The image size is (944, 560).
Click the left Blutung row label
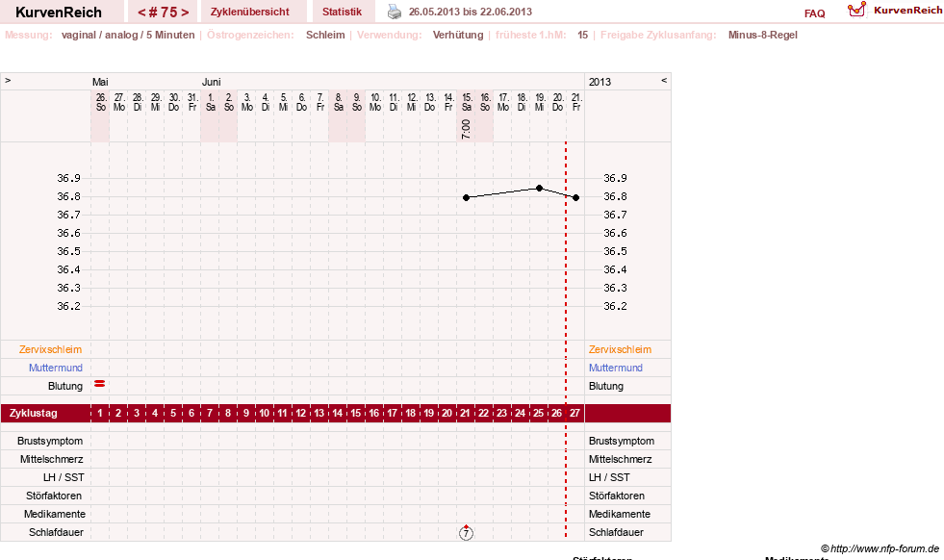(x=65, y=386)
